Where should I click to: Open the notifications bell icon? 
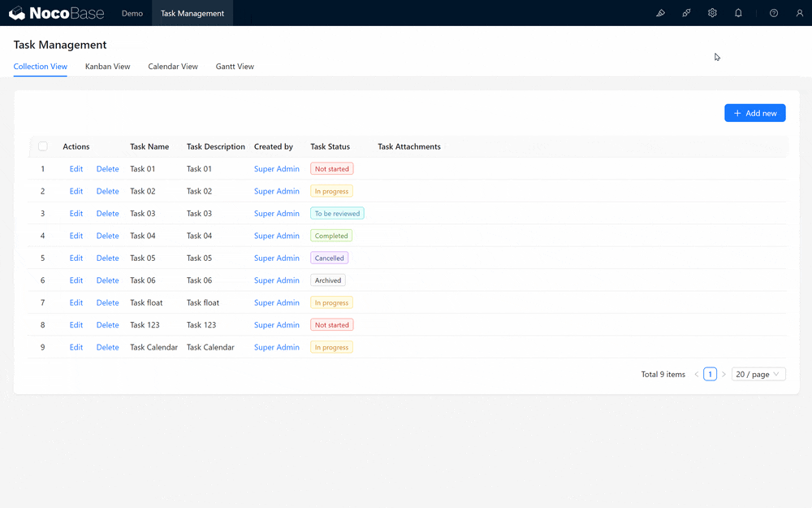738,13
